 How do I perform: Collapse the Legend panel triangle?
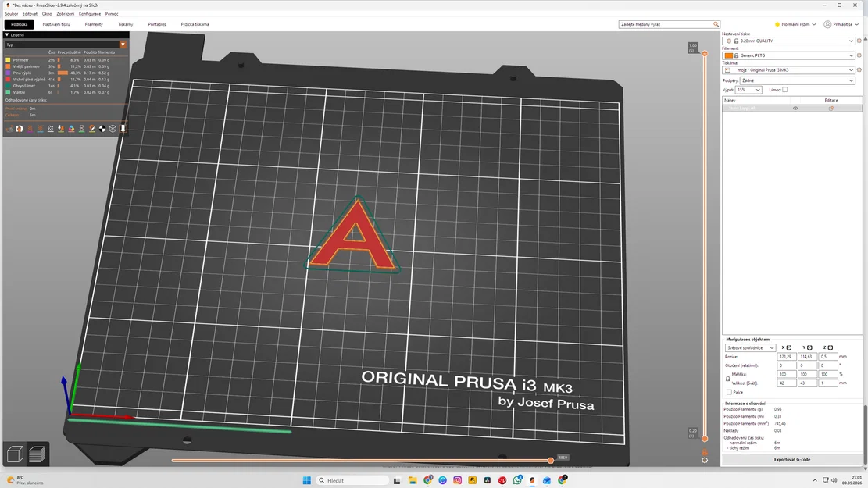pyautogui.click(x=7, y=35)
